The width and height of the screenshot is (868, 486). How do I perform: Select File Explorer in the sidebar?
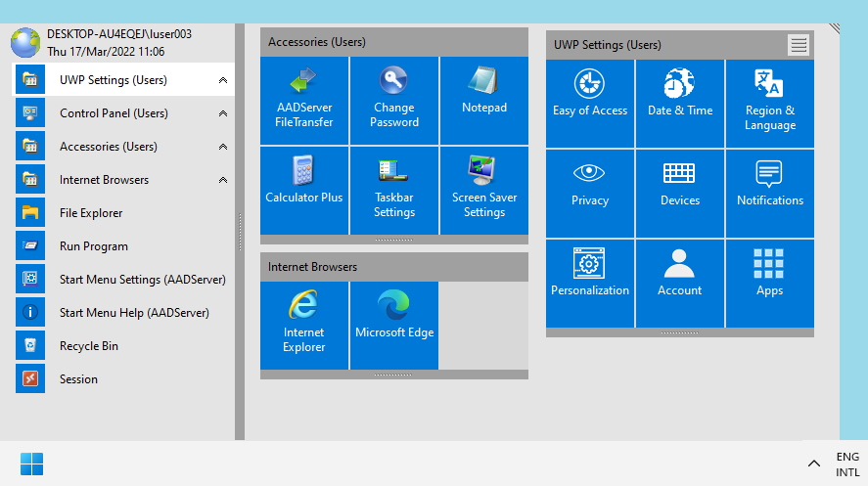pyautogui.click(x=91, y=213)
